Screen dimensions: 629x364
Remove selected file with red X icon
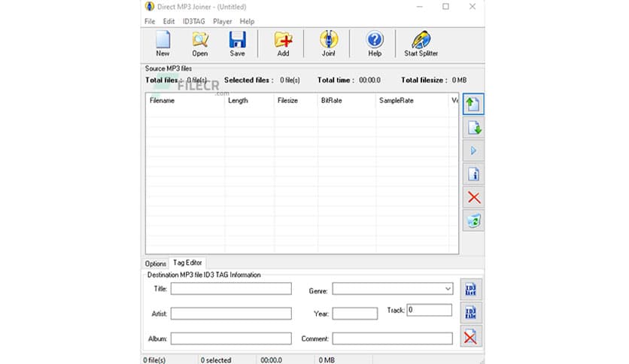point(473,197)
